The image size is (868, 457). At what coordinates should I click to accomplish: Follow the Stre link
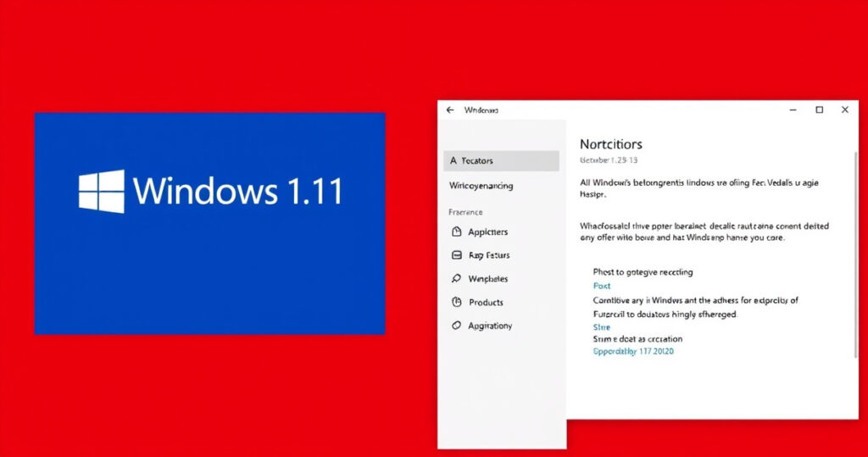(601, 326)
